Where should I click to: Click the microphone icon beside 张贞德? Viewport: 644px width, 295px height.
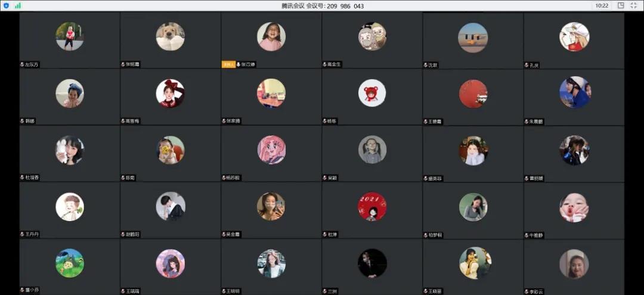point(239,64)
